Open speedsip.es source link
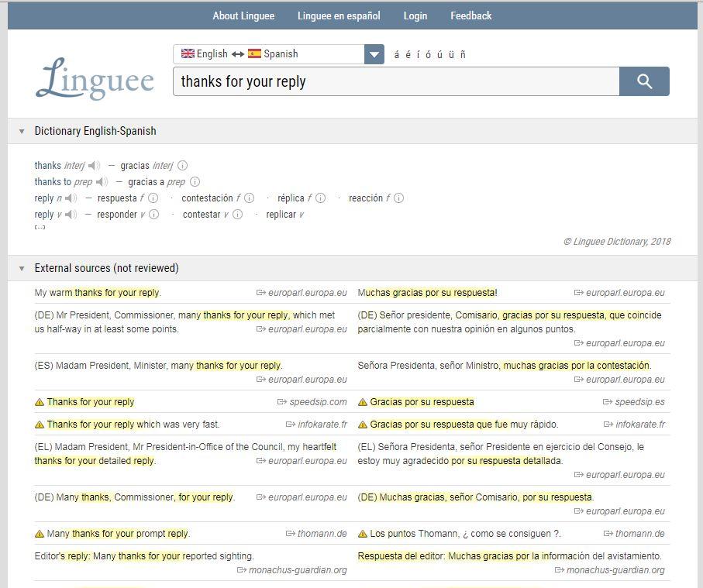The height and width of the screenshot is (588, 703). click(639, 402)
